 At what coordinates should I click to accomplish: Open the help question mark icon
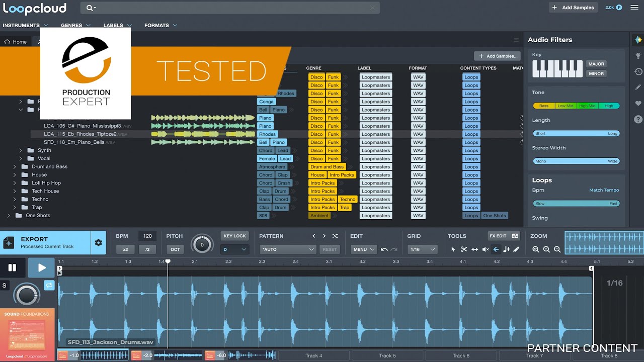tap(638, 119)
